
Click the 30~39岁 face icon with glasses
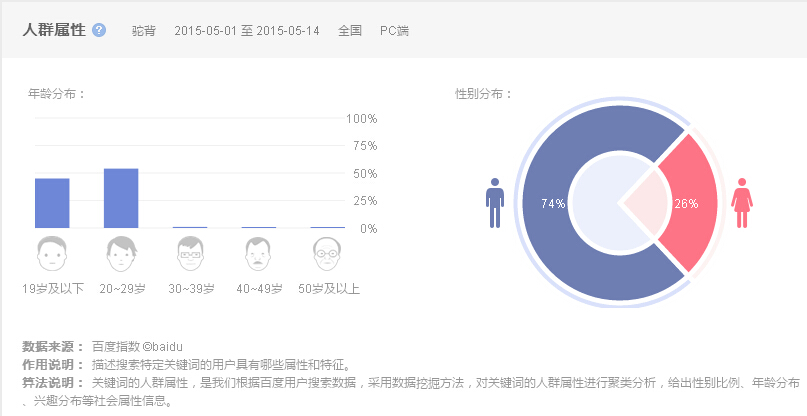[190, 254]
